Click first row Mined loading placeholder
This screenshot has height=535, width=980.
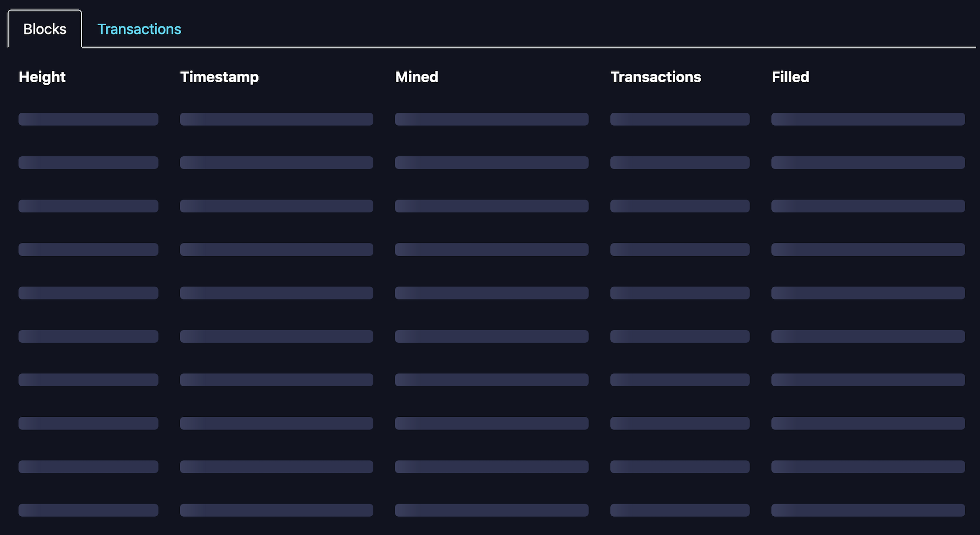(491, 119)
